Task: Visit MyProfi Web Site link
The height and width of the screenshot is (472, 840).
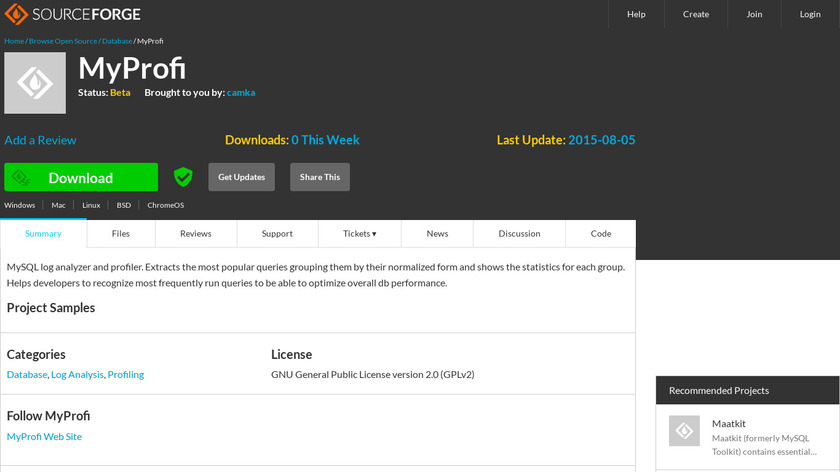Action: point(44,436)
